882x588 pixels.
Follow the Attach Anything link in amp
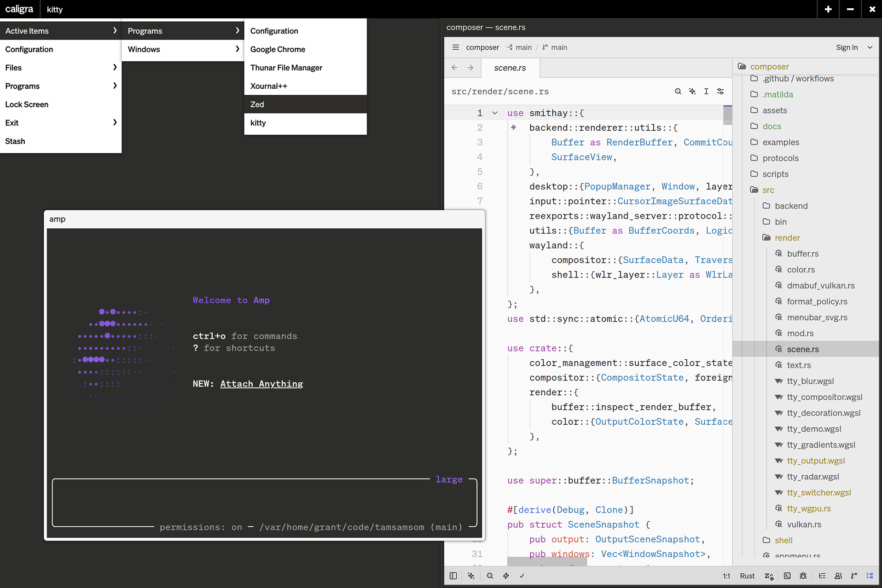(x=261, y=384)
